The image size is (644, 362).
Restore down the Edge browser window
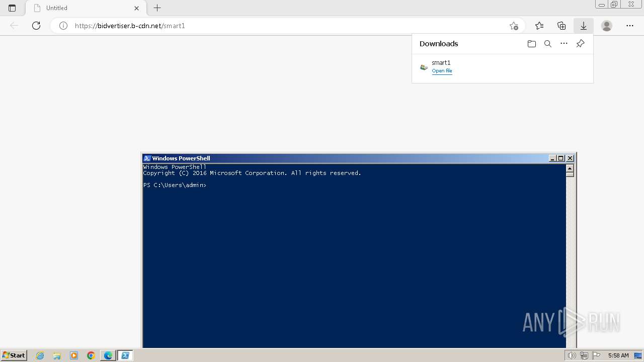pyautogui.click(x=614, y=5)
